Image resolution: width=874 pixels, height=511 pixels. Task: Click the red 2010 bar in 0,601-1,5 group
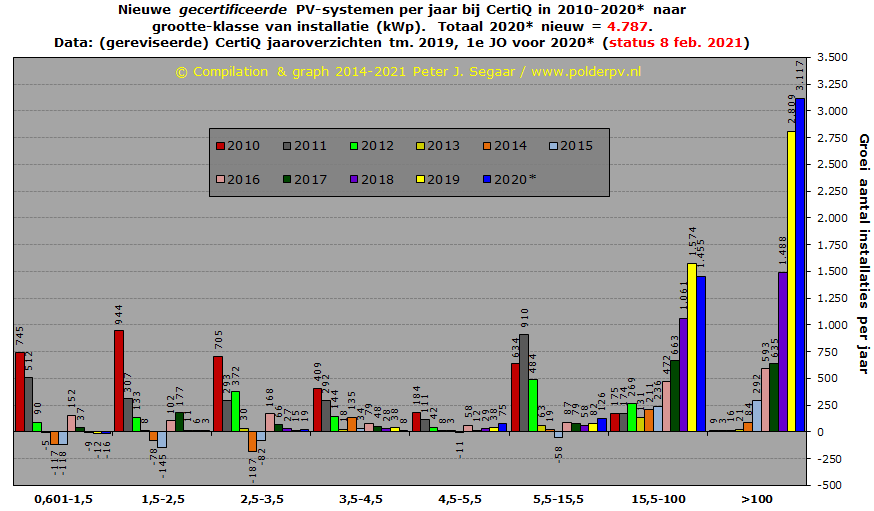point(20,392)
